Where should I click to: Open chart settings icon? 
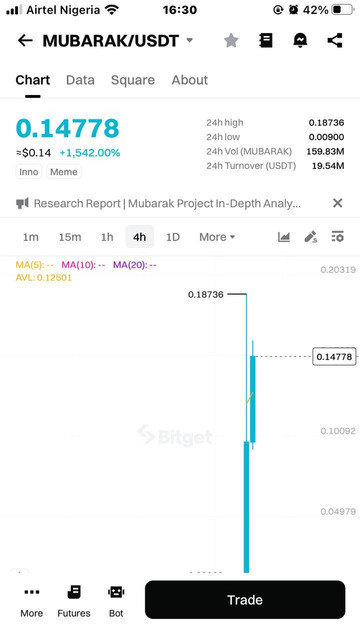pyautogui.click(x=338, y=237)
